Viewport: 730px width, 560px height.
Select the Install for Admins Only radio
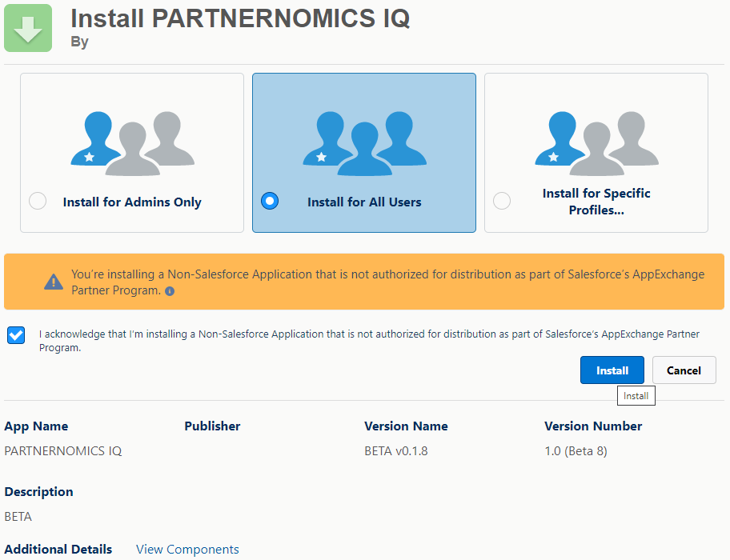38,201
